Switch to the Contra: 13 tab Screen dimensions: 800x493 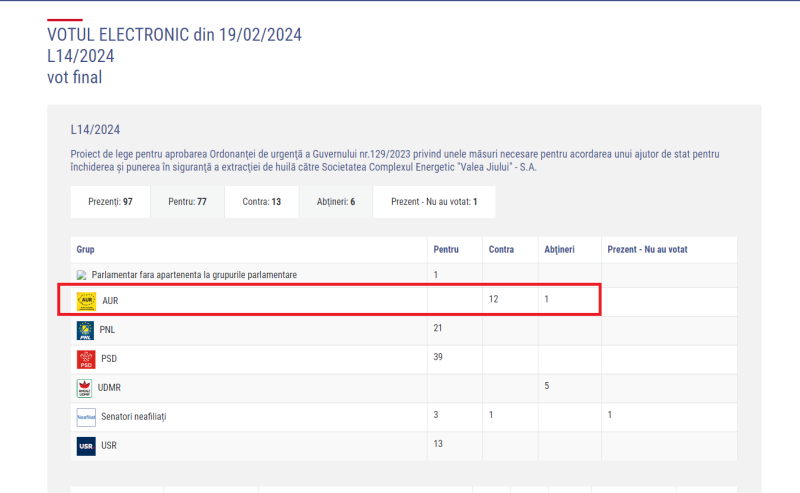[261, 202]
